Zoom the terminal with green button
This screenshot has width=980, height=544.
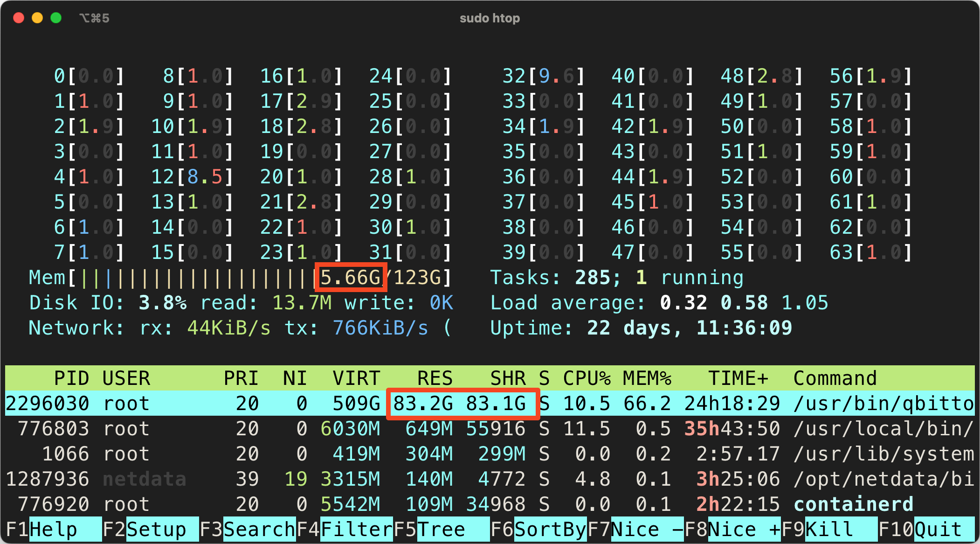click(56, 18)
